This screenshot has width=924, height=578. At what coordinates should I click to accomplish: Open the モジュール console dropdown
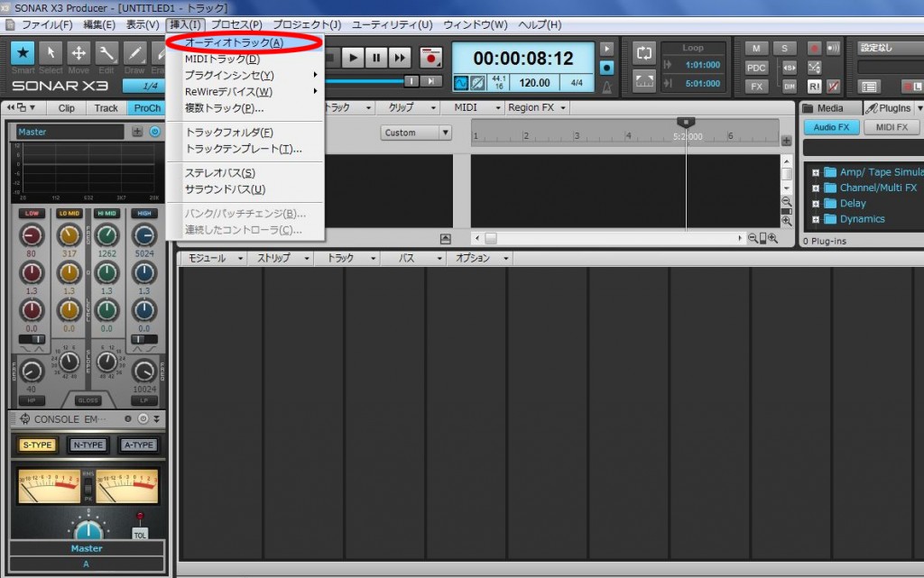click(x=215, y=259)
